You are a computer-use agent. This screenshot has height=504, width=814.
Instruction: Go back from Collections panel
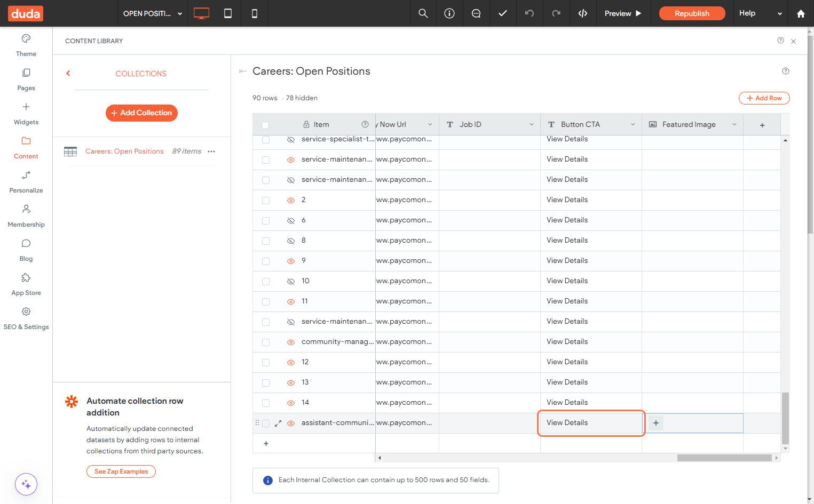[68, 74]
